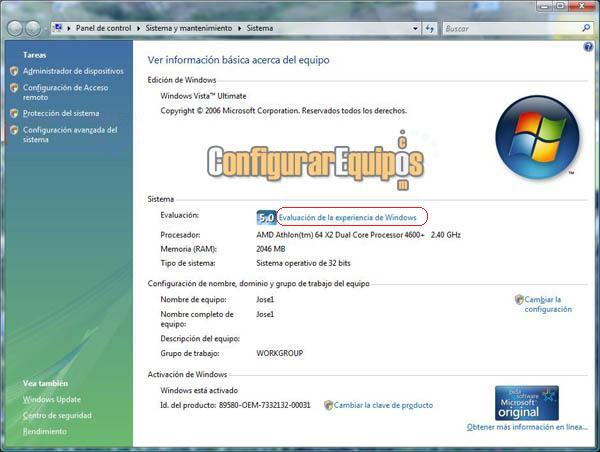Select Panel de control in the breadcrumb
The image size is (600, 452).
[x=103, y=28]
